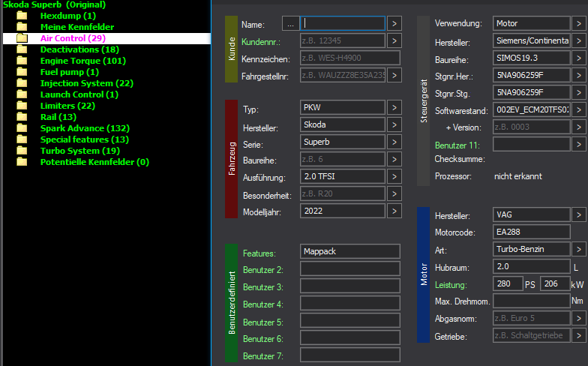The width and height of the screenshot is (588, 366).
Task: Click the Deactivations folder icon
Action: [22, 49]
